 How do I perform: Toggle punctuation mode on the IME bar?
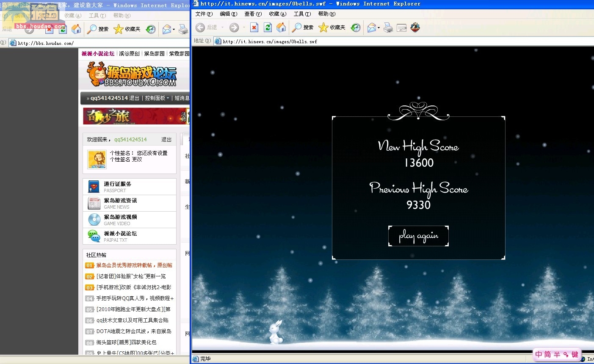566,355
